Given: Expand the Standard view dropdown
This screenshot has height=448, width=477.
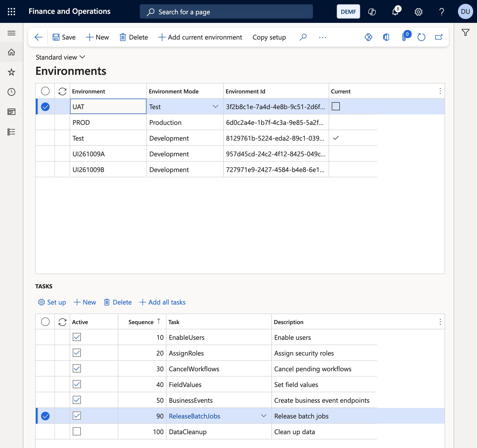Looking at the screenshot, I should (61, 57).
